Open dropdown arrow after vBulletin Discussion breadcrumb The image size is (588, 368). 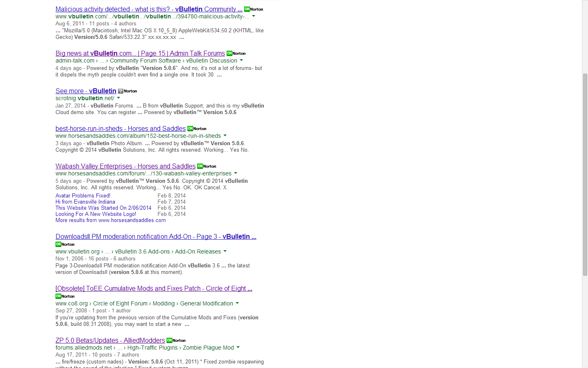[241, 61]
